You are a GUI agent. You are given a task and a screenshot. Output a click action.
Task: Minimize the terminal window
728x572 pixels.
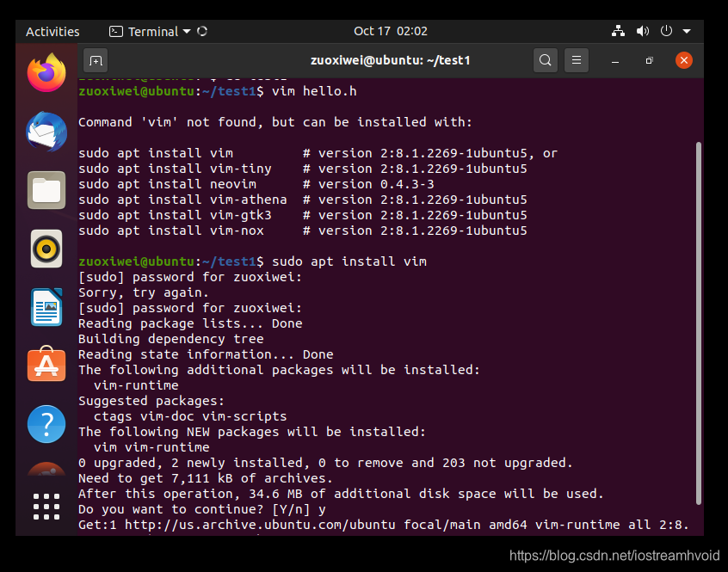(x=615, y=60)
